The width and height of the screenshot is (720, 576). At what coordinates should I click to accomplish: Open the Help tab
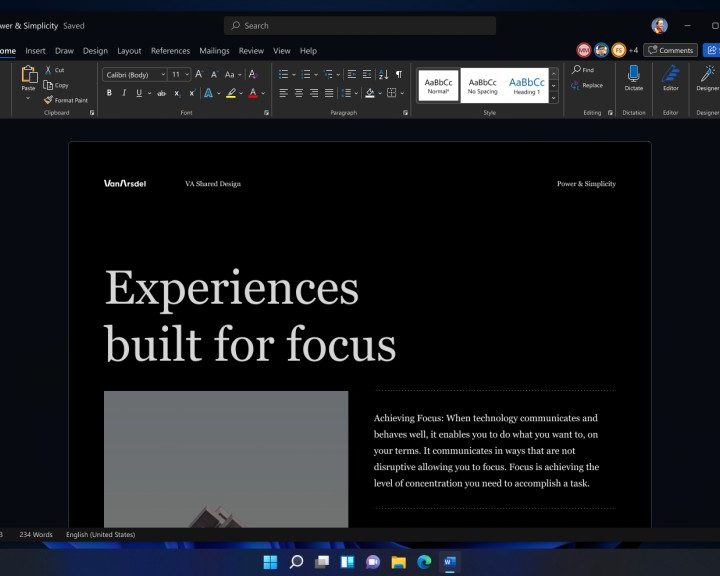(308, 51)
